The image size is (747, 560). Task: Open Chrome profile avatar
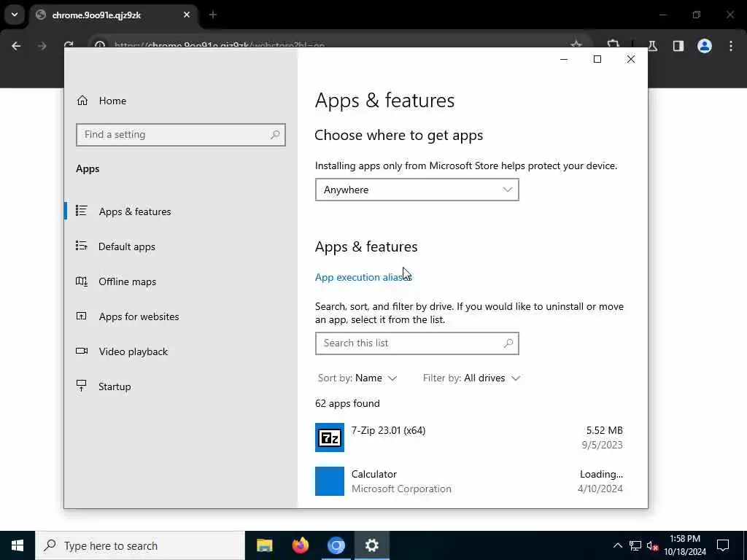pyautogui.click(x=705, y=46)
